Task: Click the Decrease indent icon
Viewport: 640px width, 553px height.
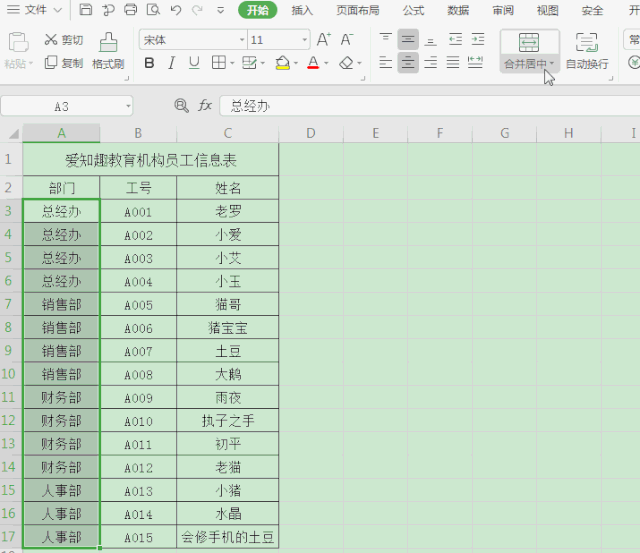Action: click(455, 40)
